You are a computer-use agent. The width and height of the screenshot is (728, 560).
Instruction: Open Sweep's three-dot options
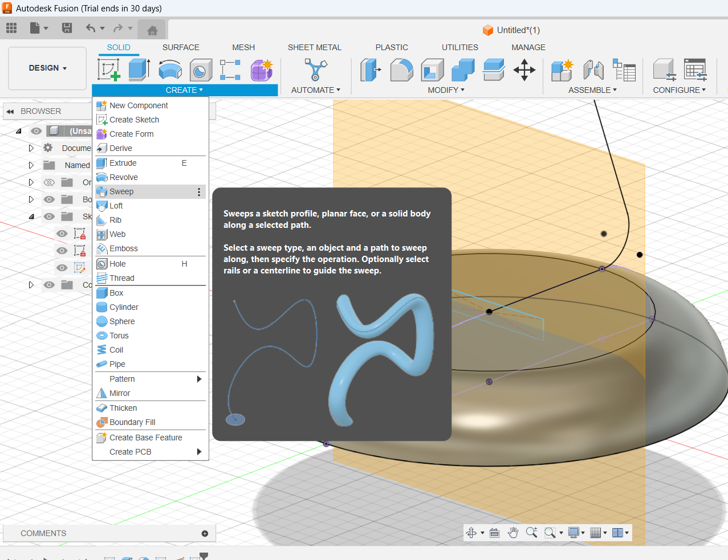[x=199, y=192]
